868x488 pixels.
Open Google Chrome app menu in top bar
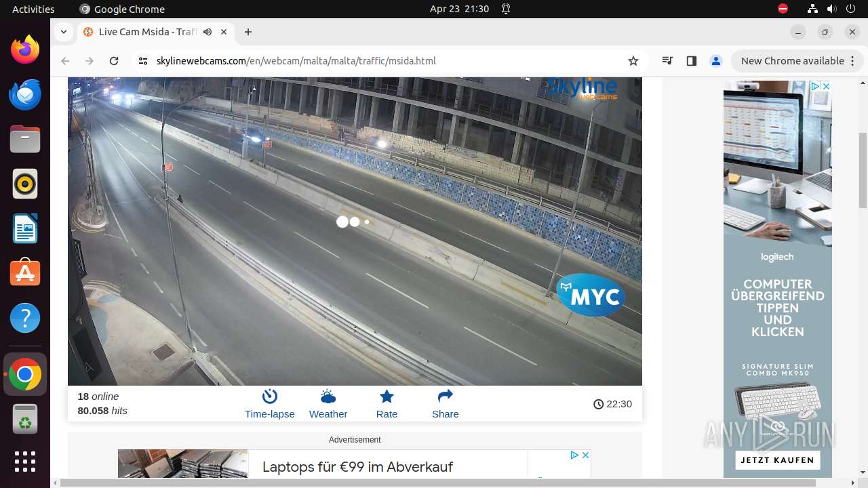tap(122, 9)
